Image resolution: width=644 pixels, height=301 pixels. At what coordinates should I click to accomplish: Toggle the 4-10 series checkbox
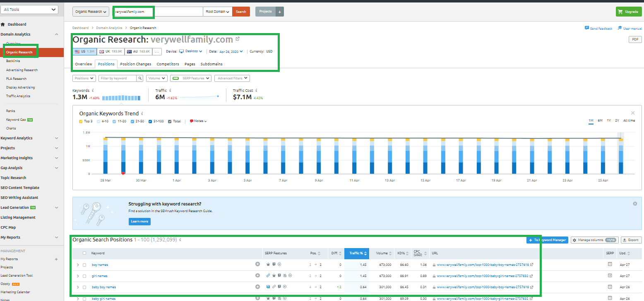pos(98,121)
